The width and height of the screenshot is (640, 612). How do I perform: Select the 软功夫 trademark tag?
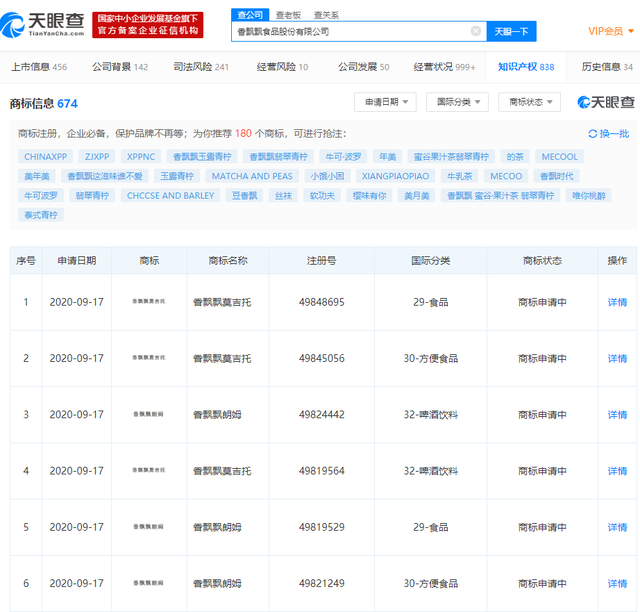(322, 196)
